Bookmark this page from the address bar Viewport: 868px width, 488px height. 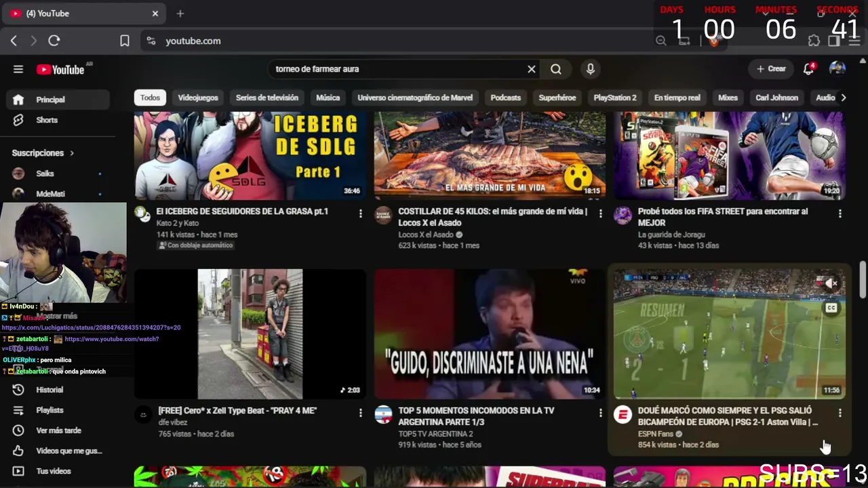tap(125, 41)
